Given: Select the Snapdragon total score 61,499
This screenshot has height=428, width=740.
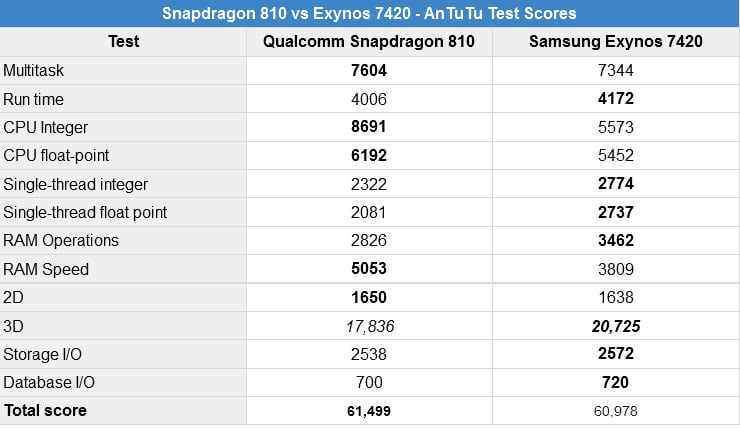Looking at the screenshot, I should point(368,410).
